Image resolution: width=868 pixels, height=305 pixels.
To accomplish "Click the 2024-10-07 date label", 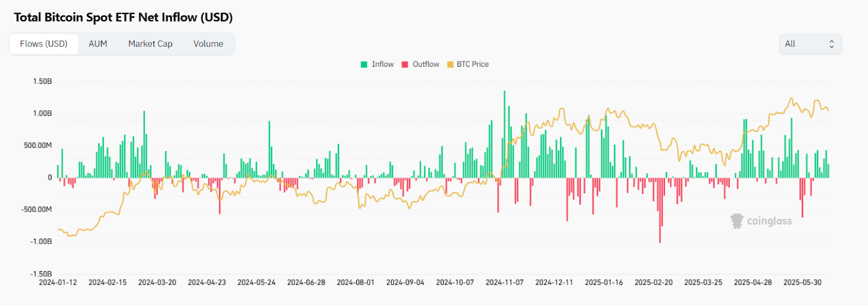I will click(455, 282).
